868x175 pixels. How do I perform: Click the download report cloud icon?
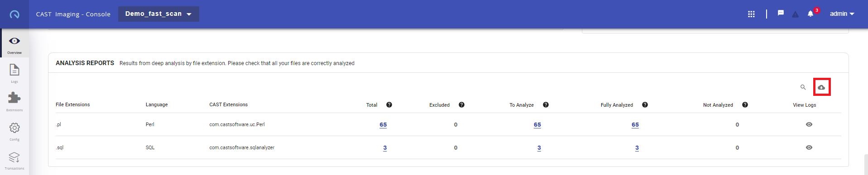point(821,87)
